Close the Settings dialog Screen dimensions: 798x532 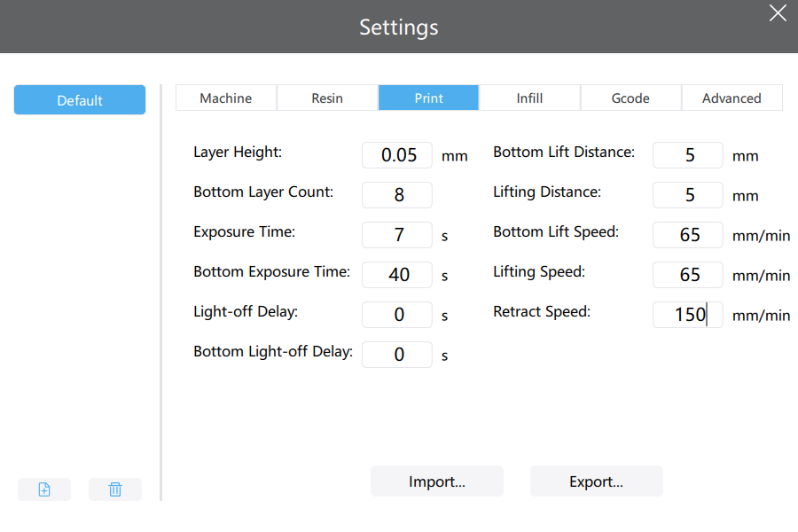pyautogui.click(x=777, y=12)
